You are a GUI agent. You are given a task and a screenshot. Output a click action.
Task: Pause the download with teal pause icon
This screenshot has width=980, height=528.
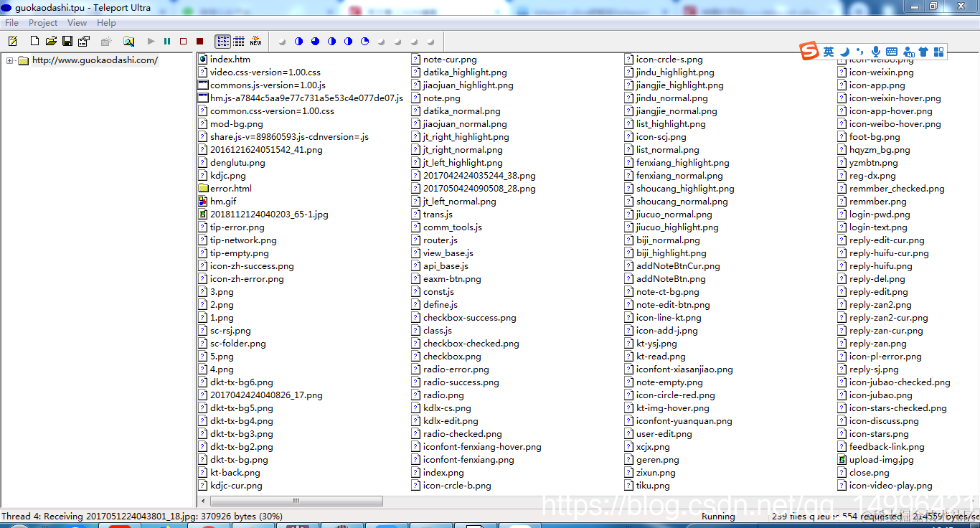(167, 42)
